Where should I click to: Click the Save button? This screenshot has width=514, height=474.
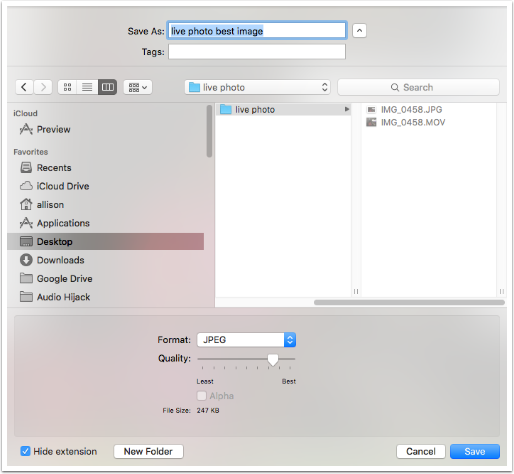click(x=475, y=451)
